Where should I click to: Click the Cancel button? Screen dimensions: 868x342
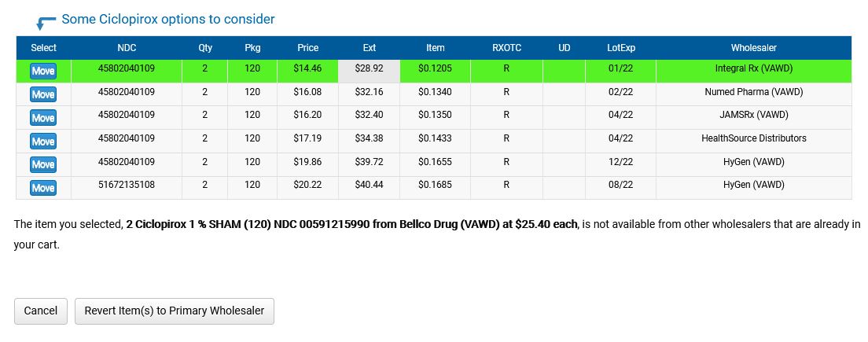pyautogui.click(x=41, y=311)
